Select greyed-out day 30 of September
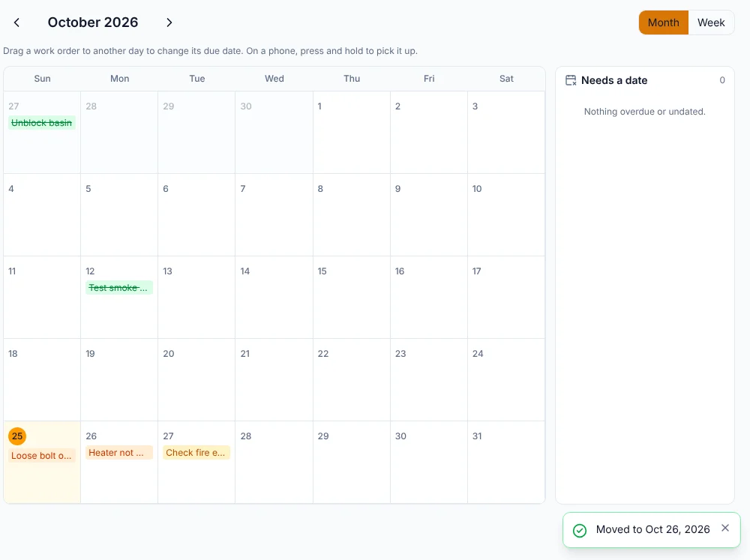The width and height of the screenshot is (750, 560). point(274,133)
